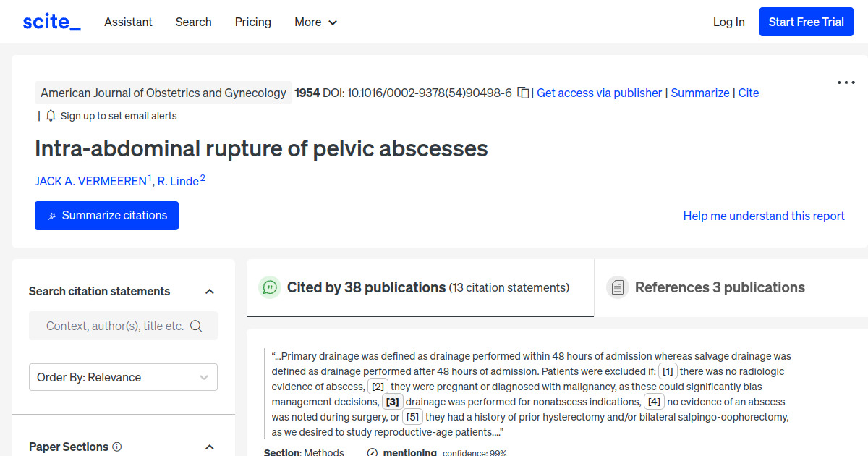Switch to the References 3 publications tab
Viewport: 868px width, 456px height.
(x=720, y=287)
